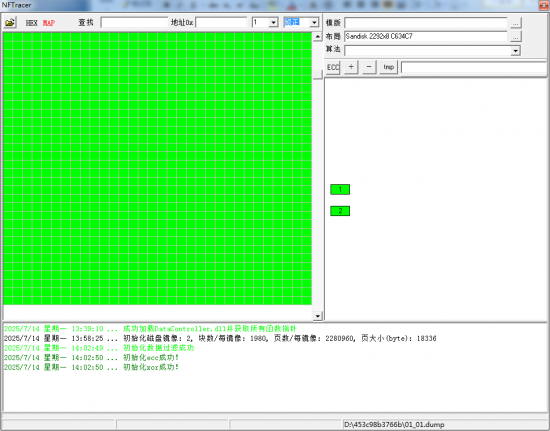This screenshot has height=431, width=550.
Task: Click the tmp button
Action: 388,67
